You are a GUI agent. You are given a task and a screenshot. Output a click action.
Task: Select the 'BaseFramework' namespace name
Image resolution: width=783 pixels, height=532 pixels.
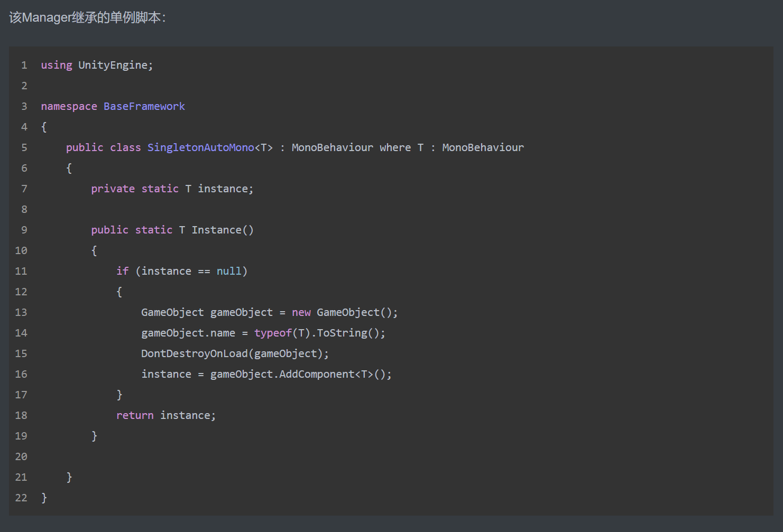pos(144,106)
